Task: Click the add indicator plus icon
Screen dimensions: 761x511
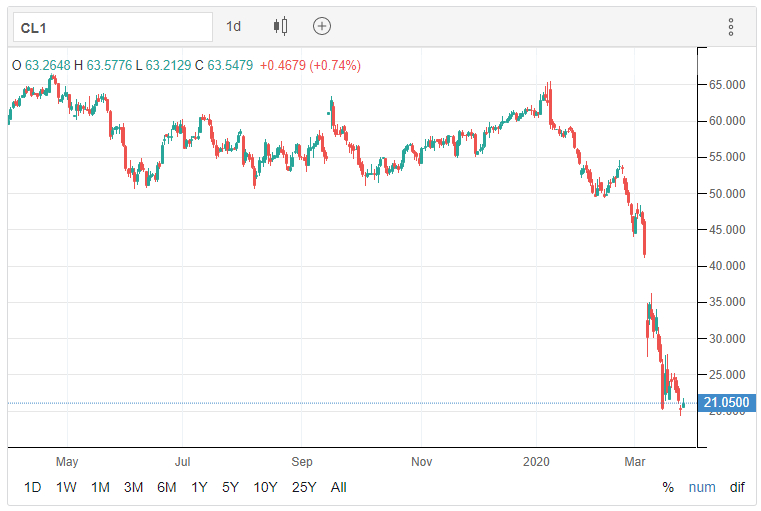Action: [x=322, y=27]
